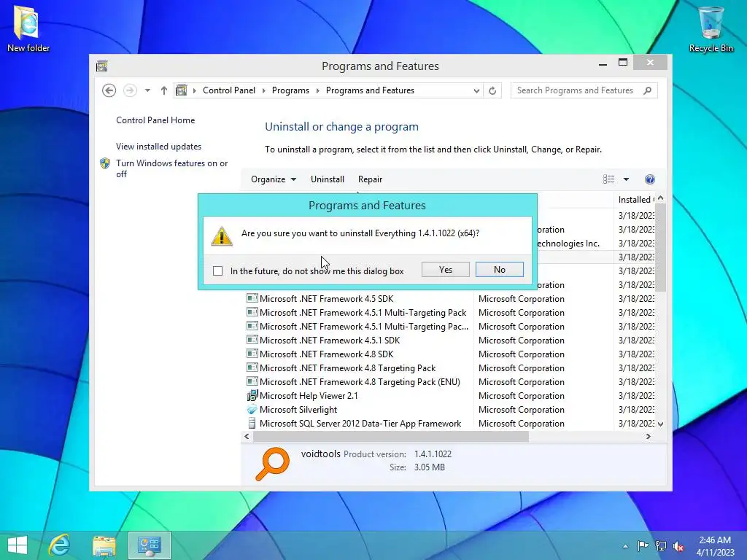Go back with the back arrow button
Image resolution: width=747 pixels, height=560 pixels.
[x=109, y=90]
